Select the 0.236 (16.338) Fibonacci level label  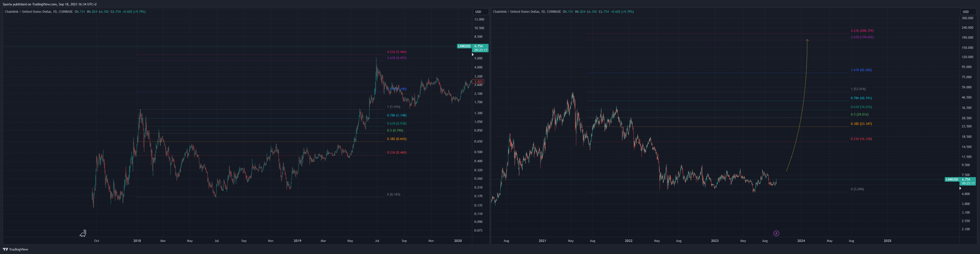click(861, 139)
